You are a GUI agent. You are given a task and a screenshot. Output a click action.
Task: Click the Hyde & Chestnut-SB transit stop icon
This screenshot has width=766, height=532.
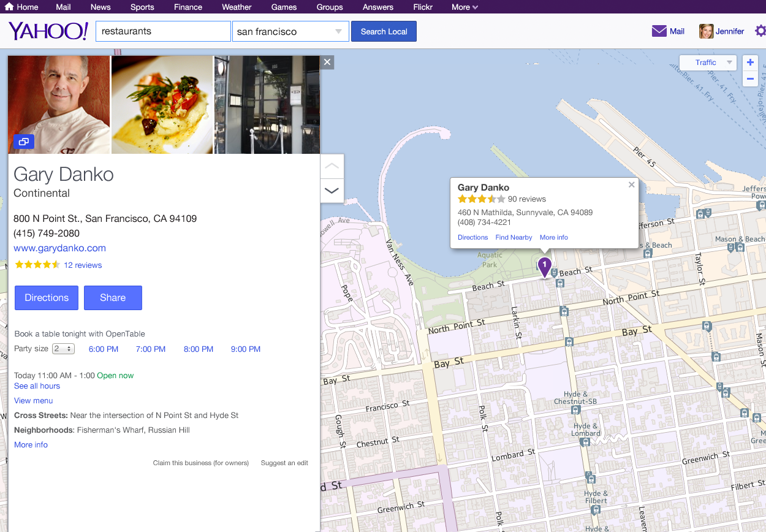click(575, 409)
